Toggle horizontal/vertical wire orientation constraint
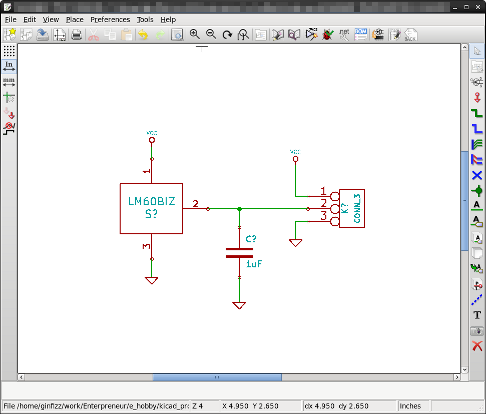 [9, 129]
